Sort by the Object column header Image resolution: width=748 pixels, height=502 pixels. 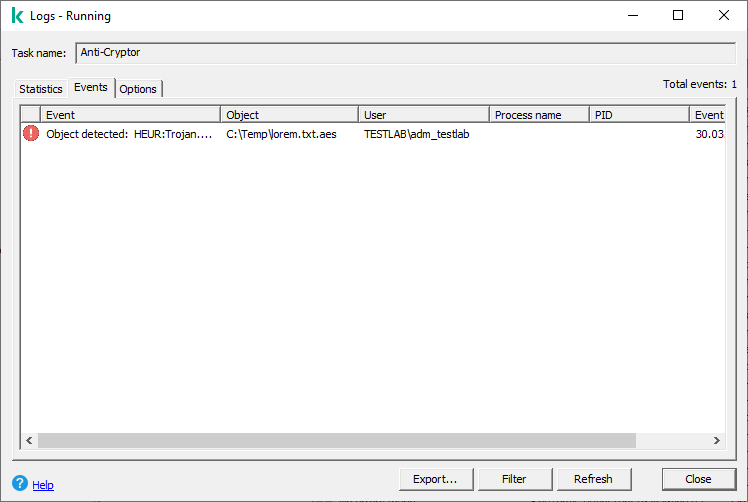coord(290,115)
